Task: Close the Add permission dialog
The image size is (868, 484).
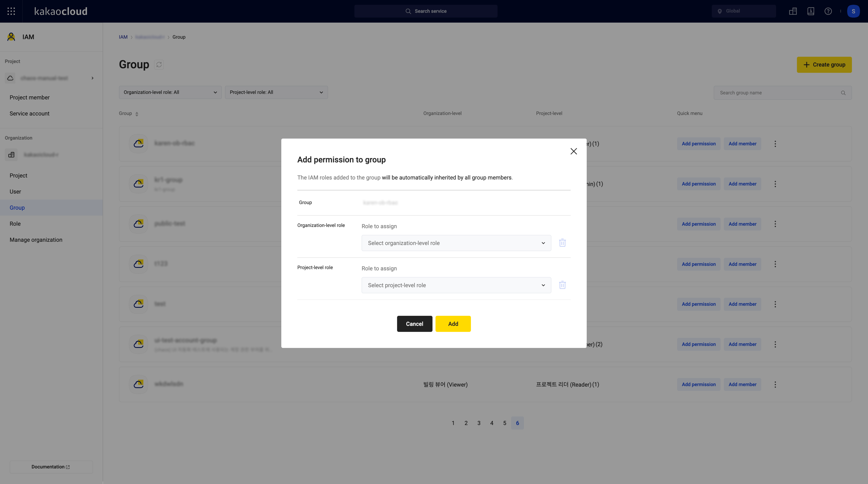Action: click(x=574, y=151)
